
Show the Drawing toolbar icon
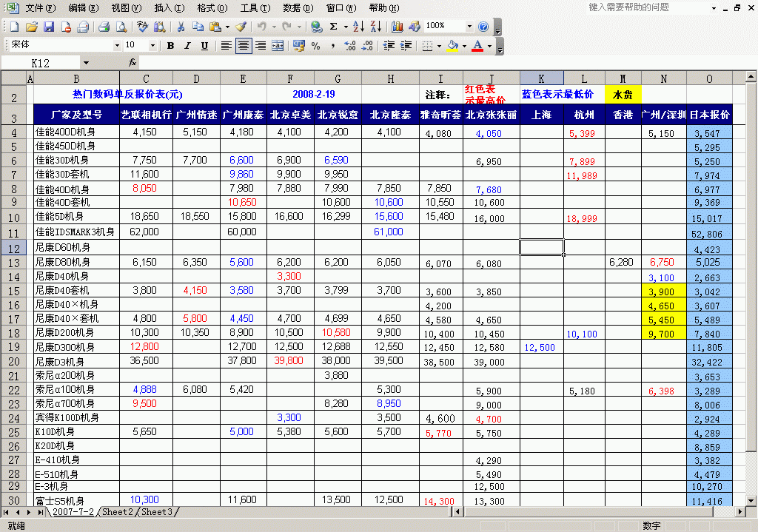click(x=415, y=27)
